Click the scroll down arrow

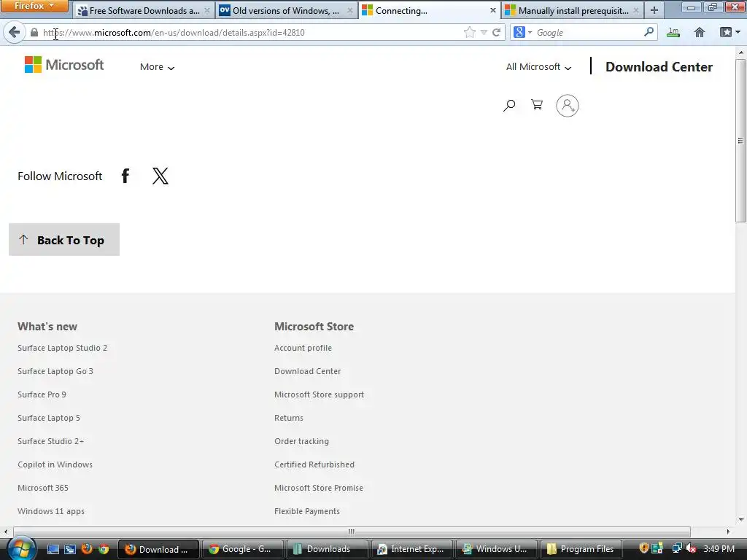741,519
